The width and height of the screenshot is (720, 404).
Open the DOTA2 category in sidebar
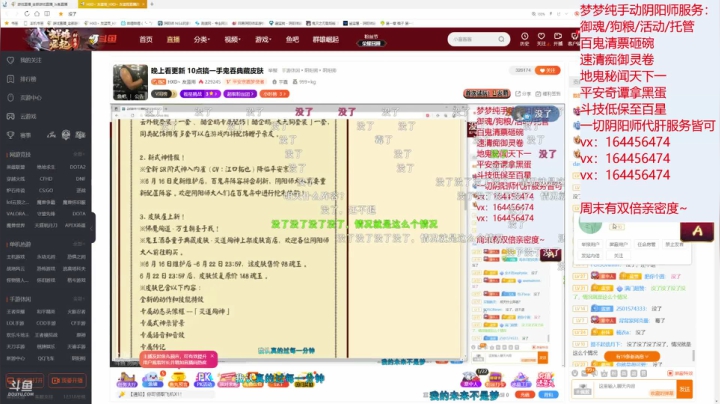click(x=78, y=167)
